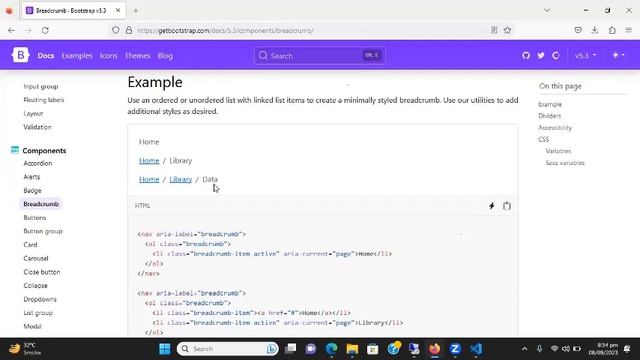Open Input group in sidebar
640x360 pixels.
[41, 87]
